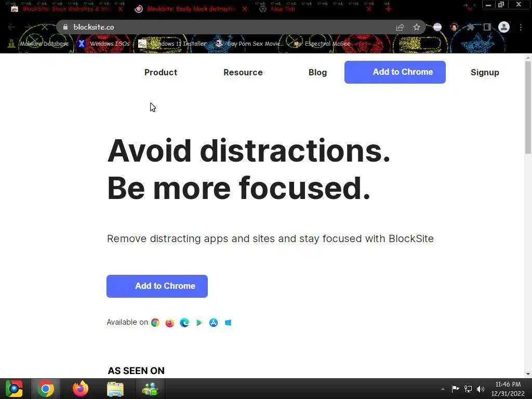
Task: Click the Signup link
Action: coord(485,73)
